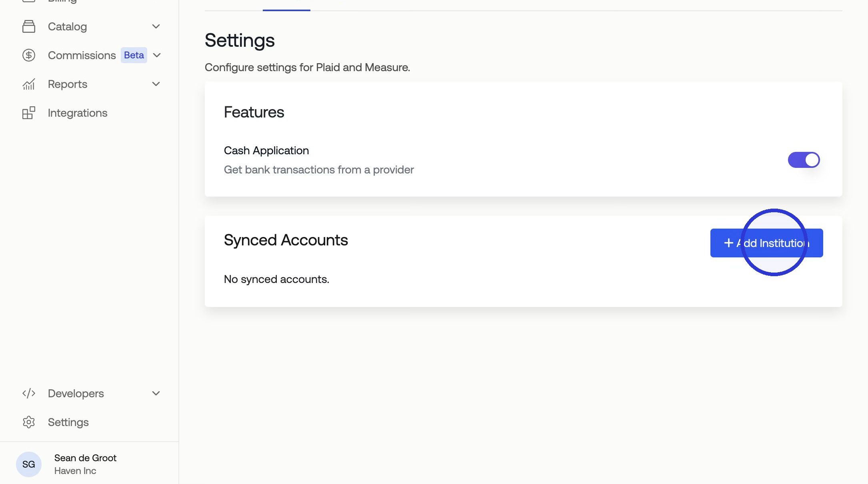
Task: Click the Reports chart icon
Action: click(28, 84)
